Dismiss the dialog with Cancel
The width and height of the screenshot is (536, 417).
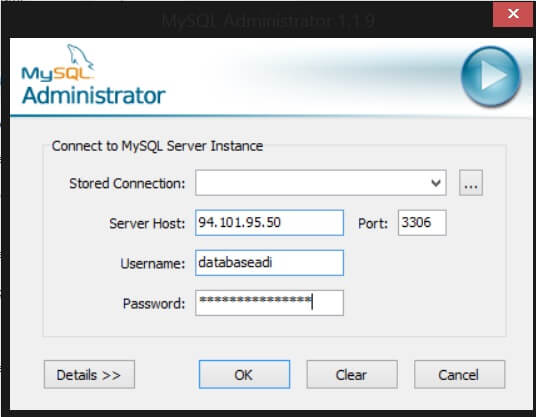tap(459, 375)
